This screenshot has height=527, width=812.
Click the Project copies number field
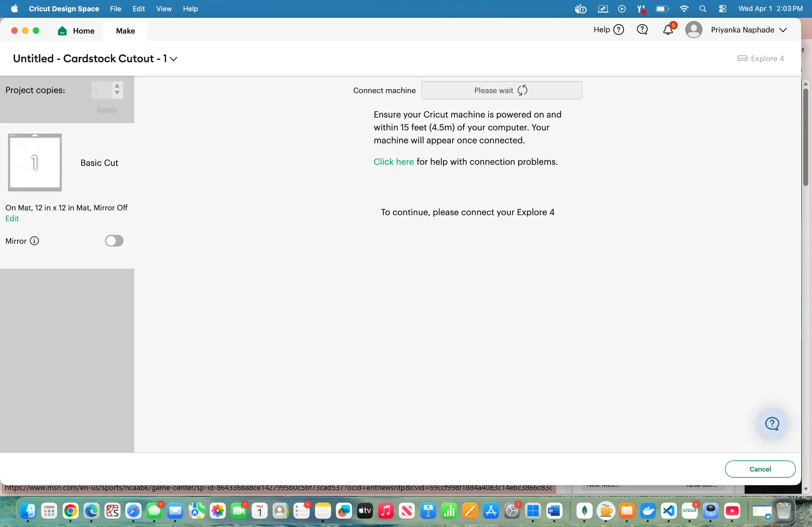101,90
